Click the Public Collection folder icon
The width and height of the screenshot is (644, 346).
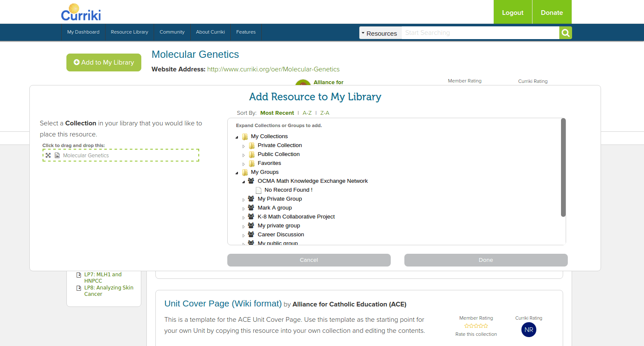(252, 154)
